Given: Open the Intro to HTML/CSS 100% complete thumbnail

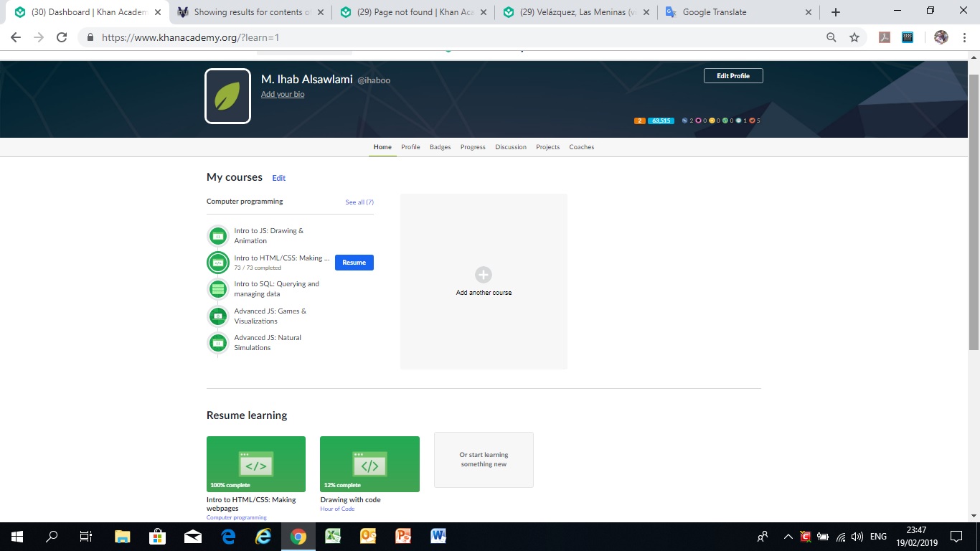Looking at the screenshot, I should click(x=256, y=464).
